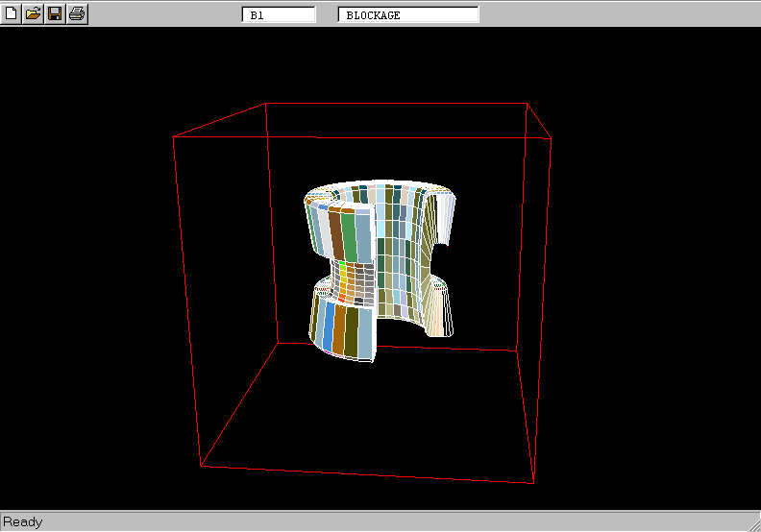Click the Ready status bar text
The height and width of the screenshot is (532, 761).
tap(23, 522)
